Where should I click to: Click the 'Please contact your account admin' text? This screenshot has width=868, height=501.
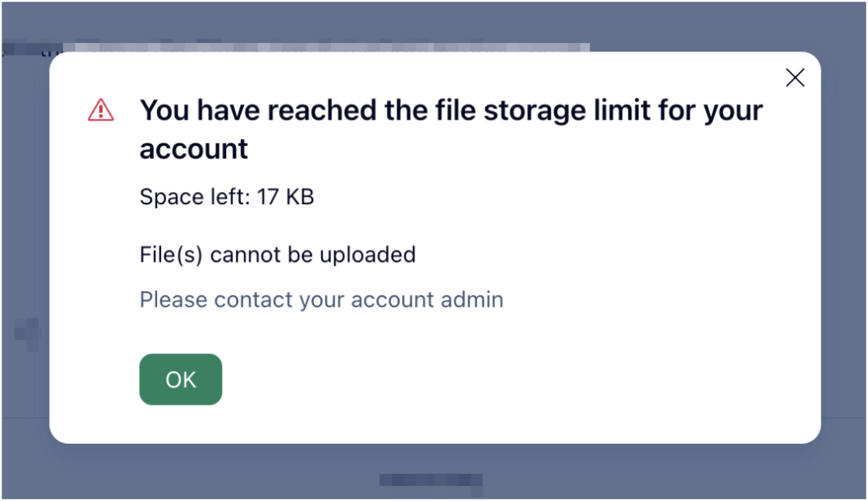tap(322, 300)
